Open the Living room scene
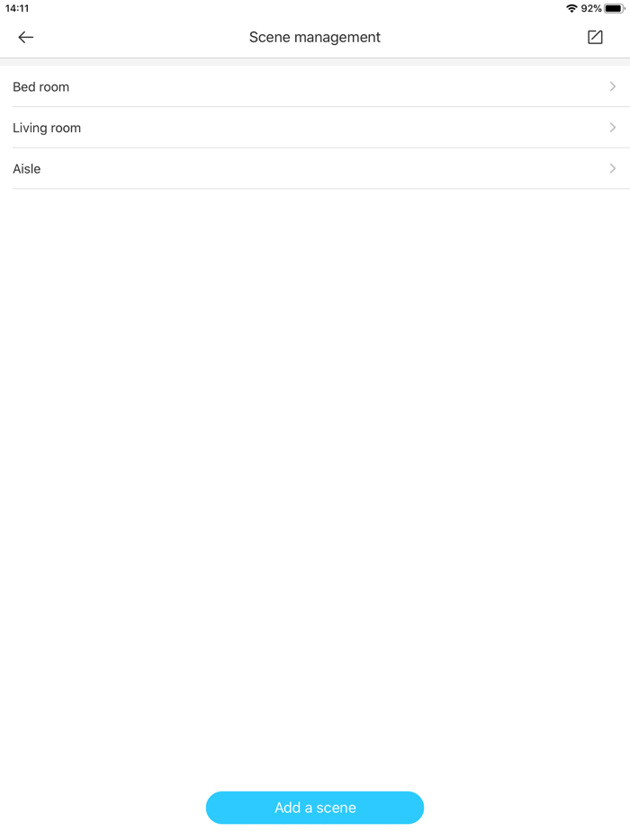 315,128
